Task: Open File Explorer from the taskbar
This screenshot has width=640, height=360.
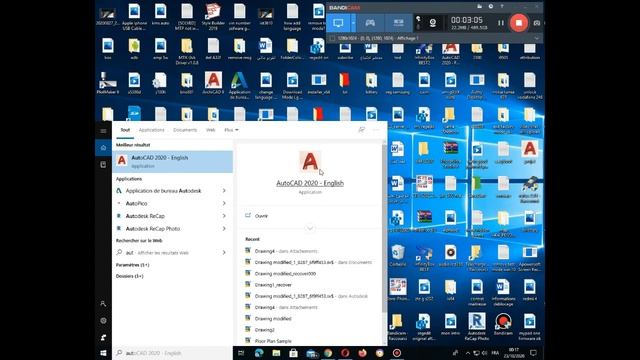Action: [276, 353]
